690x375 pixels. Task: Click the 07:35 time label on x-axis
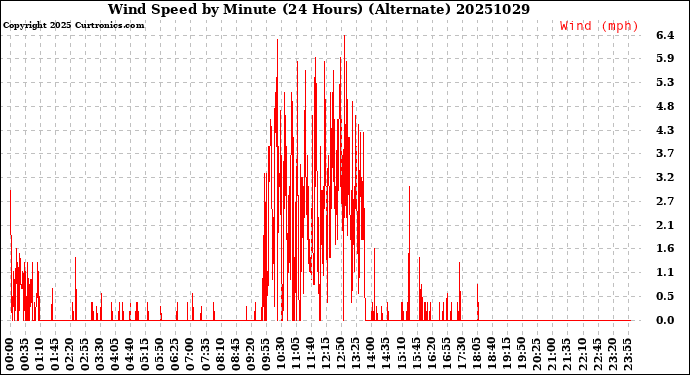coord(205,355)
